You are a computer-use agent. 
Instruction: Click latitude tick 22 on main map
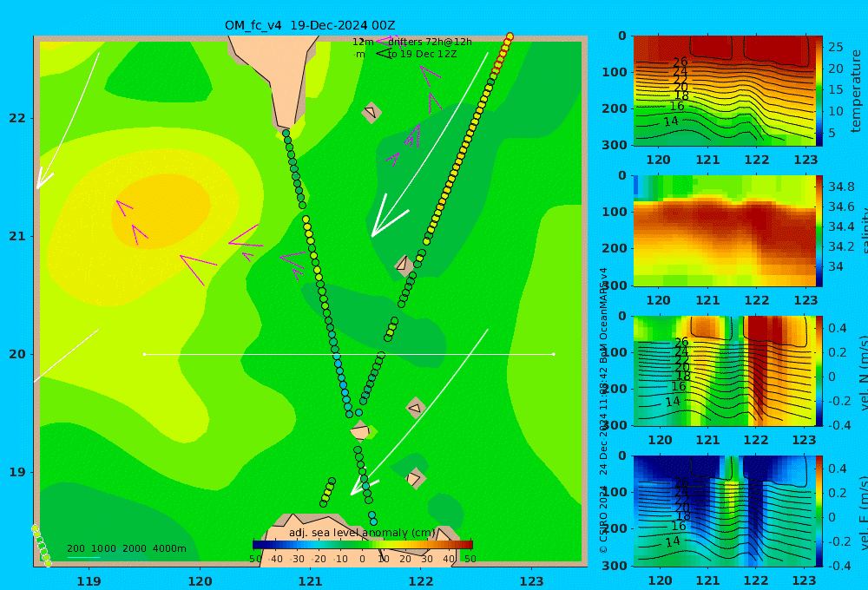pos(17,119)
